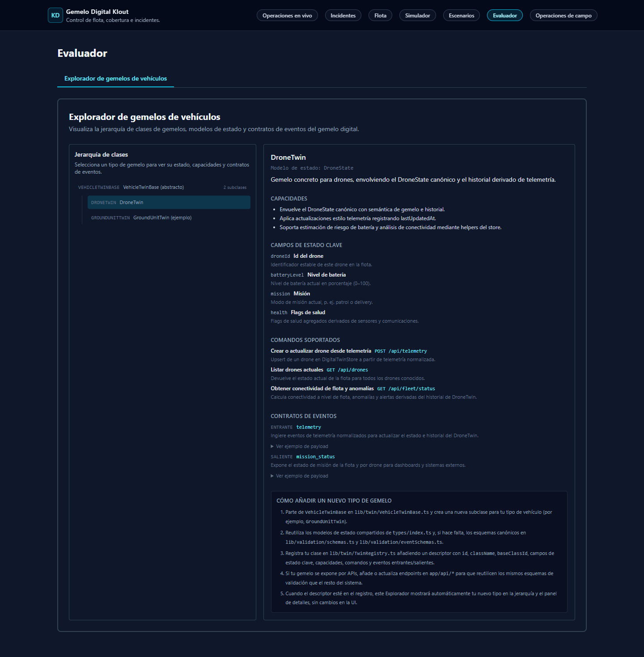The image size is (644, 657).
Task: Click the droneId field name
Action: point(280,256)
